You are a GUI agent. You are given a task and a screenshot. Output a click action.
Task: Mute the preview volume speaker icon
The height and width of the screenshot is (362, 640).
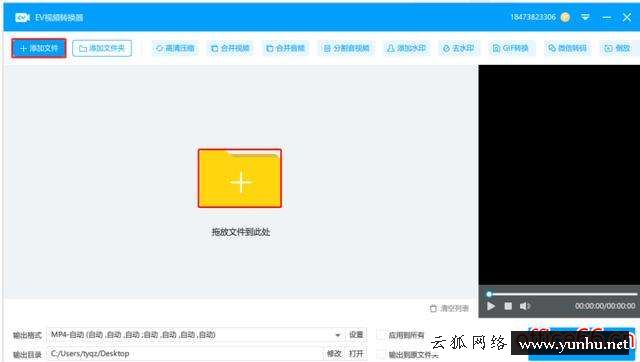[524, 306]
